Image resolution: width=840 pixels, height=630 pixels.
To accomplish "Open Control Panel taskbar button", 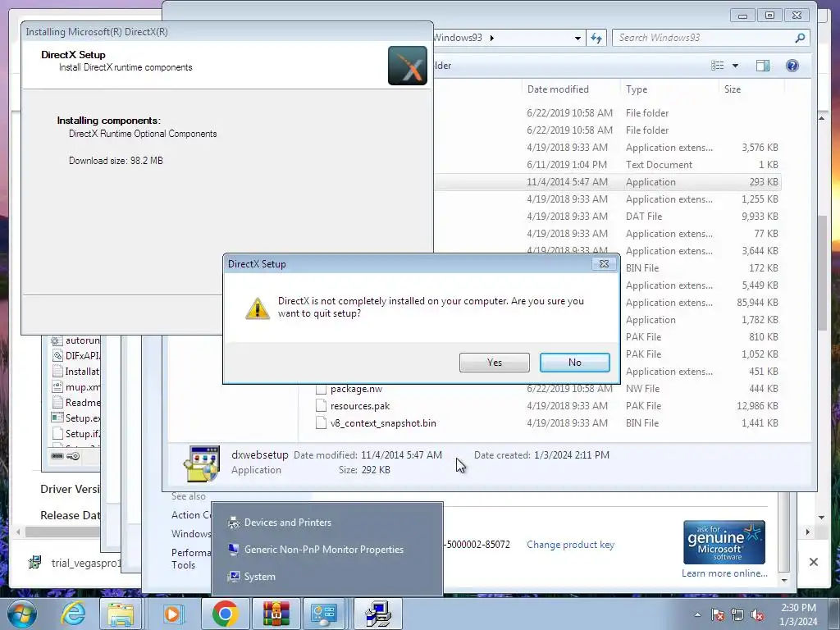I will click(324, 614).
